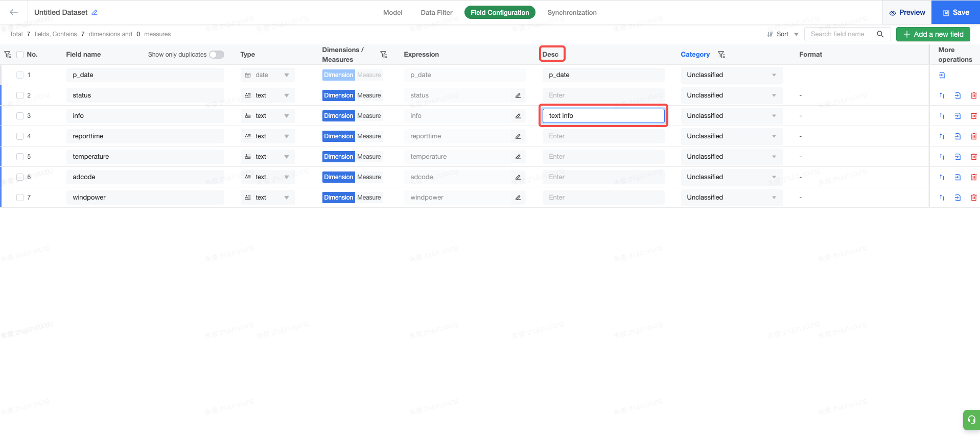
Task: Filter the Dimensions / Measures column
Action: pos(384,55)
